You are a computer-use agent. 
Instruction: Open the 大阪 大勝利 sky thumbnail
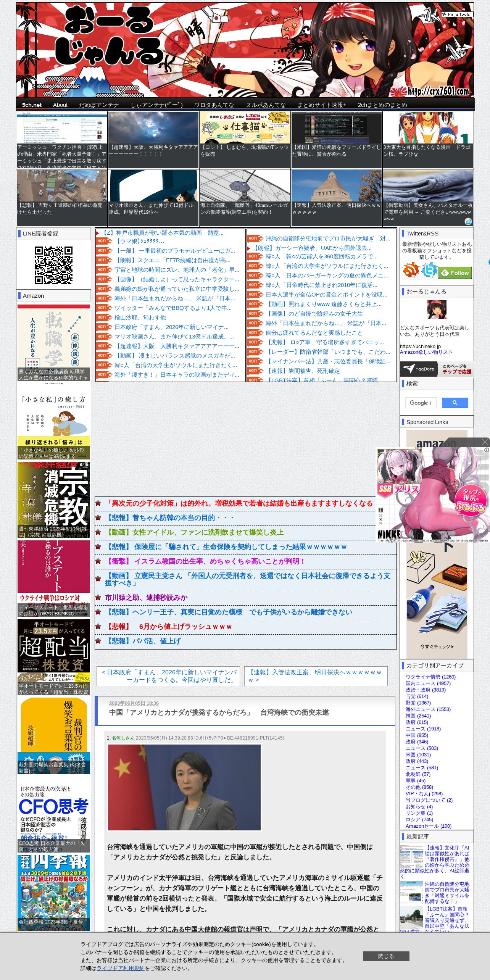153,140
